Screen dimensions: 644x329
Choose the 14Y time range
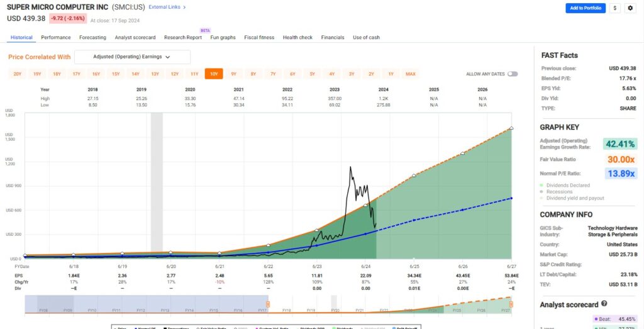135,74
